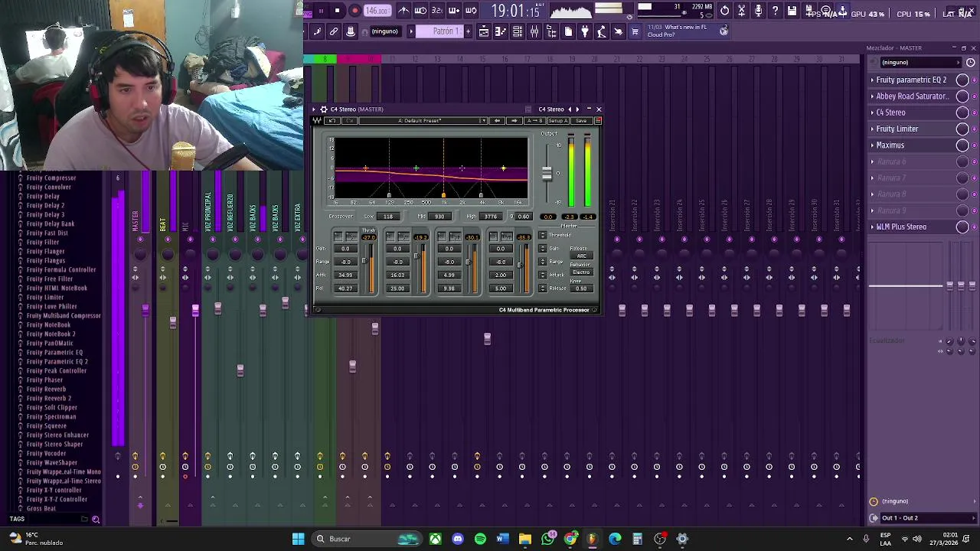
Task: Select Fruity Limiter in browser list
Action: [45, 297]
